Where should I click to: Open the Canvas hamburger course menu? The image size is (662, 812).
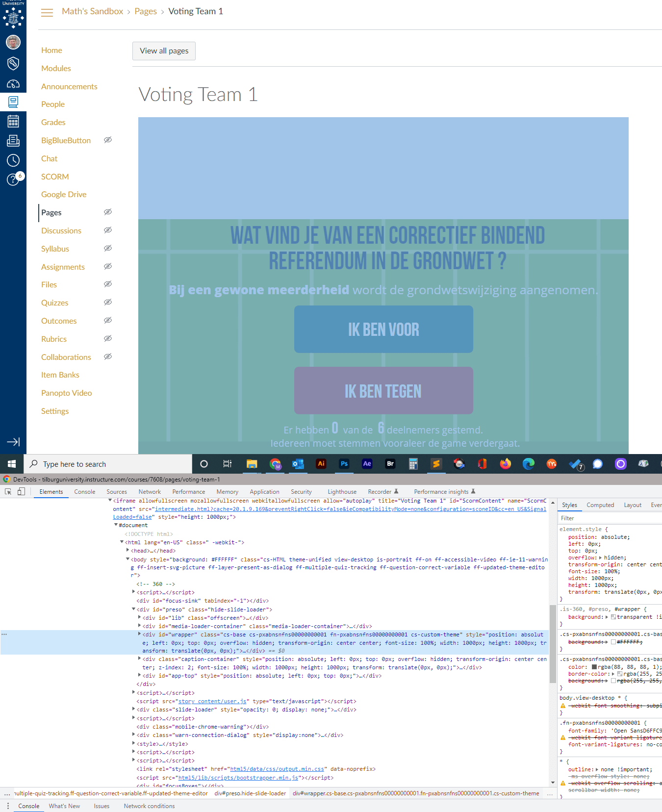(x=47, y=13)
